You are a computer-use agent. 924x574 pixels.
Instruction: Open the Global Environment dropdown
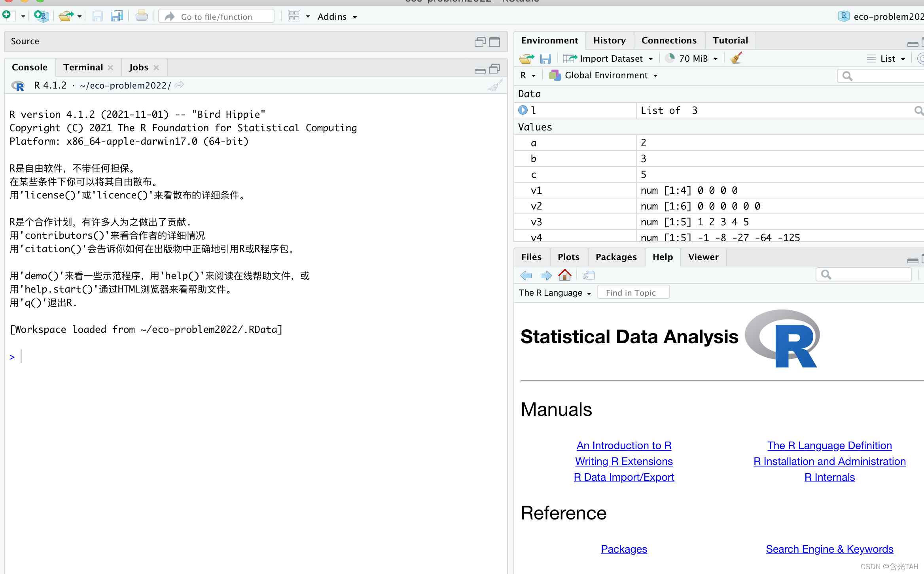coord(604,75)
